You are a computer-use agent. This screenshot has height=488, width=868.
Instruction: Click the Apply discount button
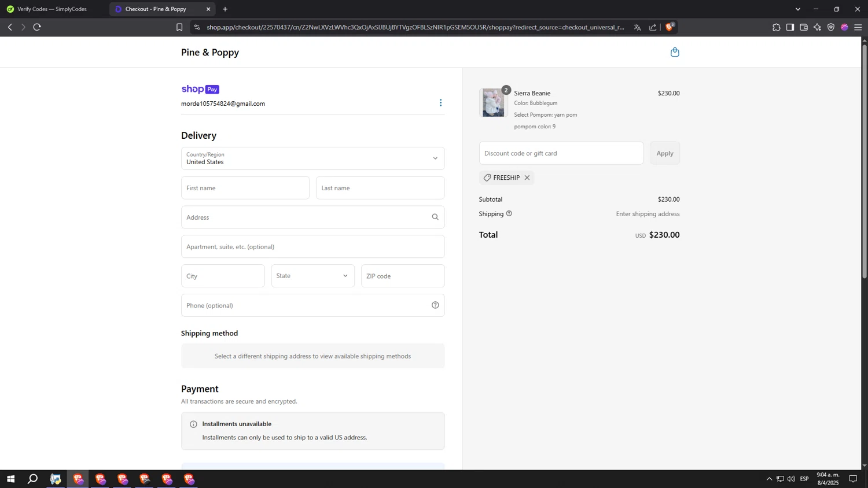[665, 153]
